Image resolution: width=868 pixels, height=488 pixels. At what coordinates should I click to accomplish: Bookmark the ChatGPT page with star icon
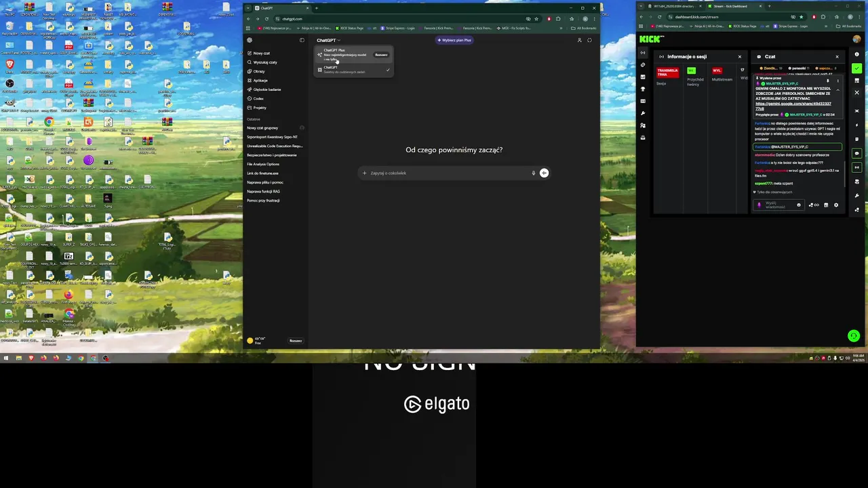536,19
